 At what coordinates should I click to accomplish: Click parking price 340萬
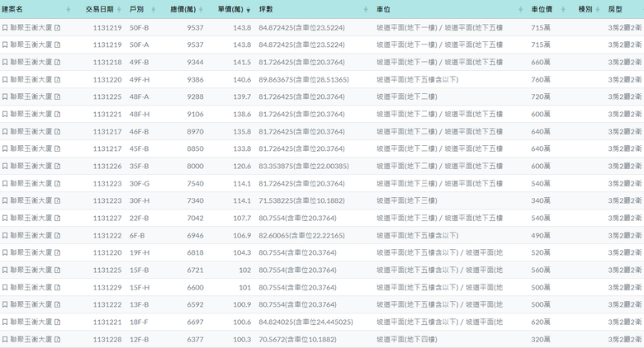541,200
